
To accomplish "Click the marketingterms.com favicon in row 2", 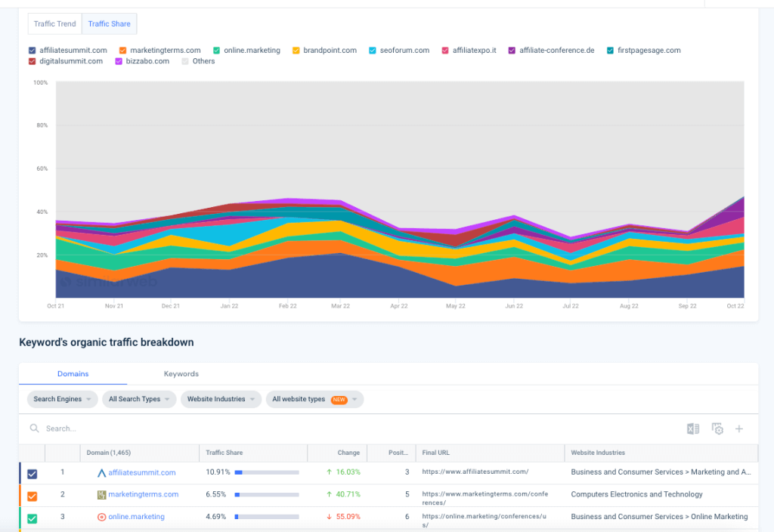I will [101, 495].
